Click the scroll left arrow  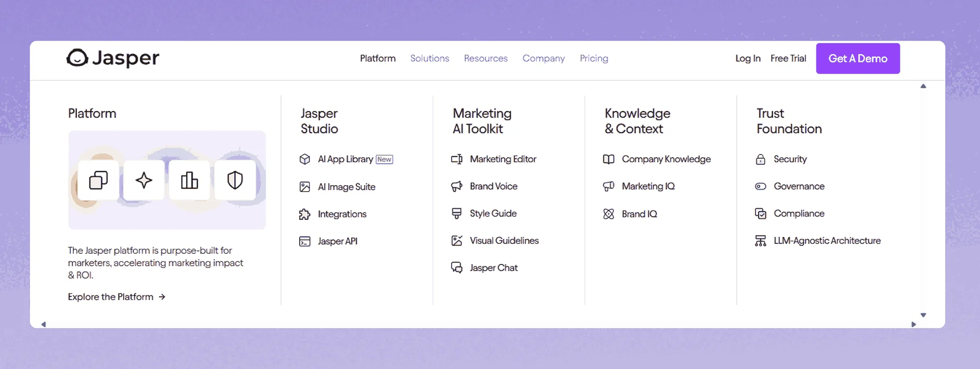pyautogui.click(x=43, y=324)
